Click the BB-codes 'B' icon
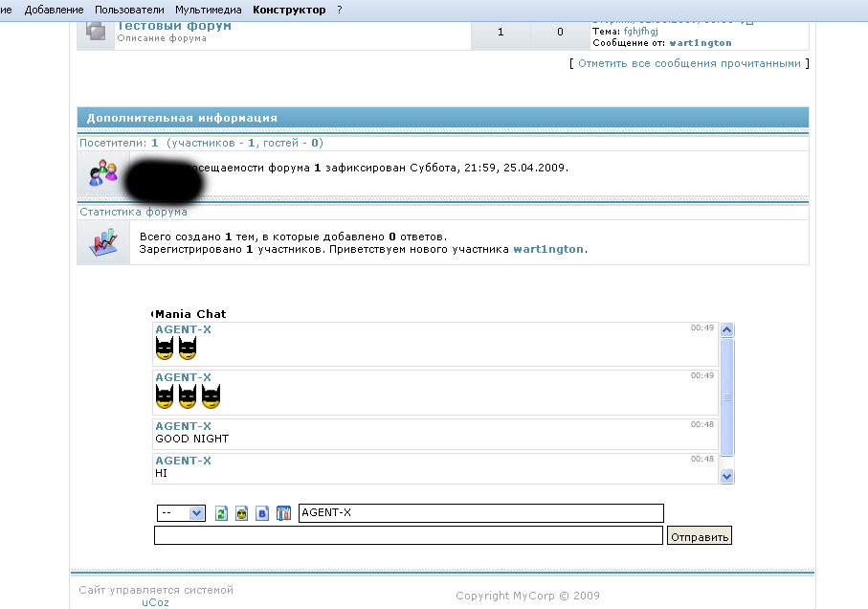The height and width of the screenshot is (609, 868). coord(262,513)
